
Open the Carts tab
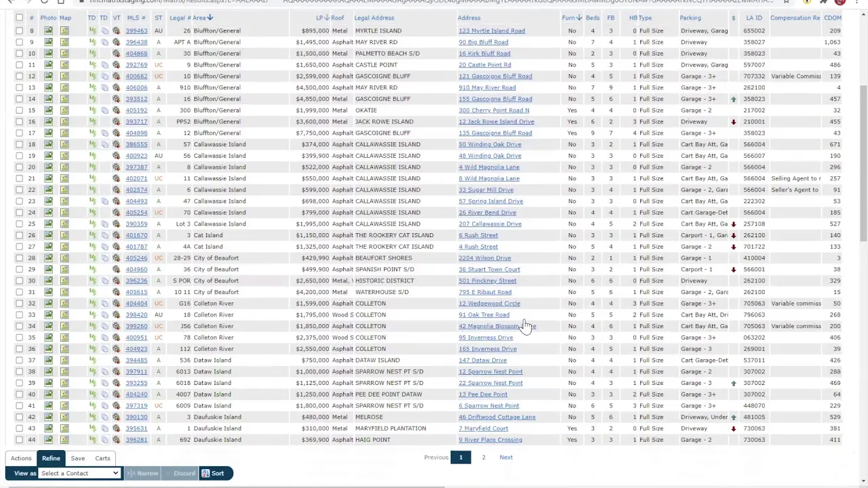102,458
